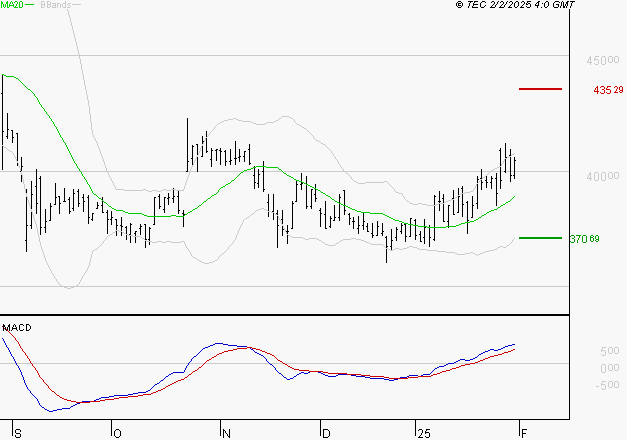Click the 25 year marker on time axis
This screenshot has width=627, height=440.
[x=423, y=433]
